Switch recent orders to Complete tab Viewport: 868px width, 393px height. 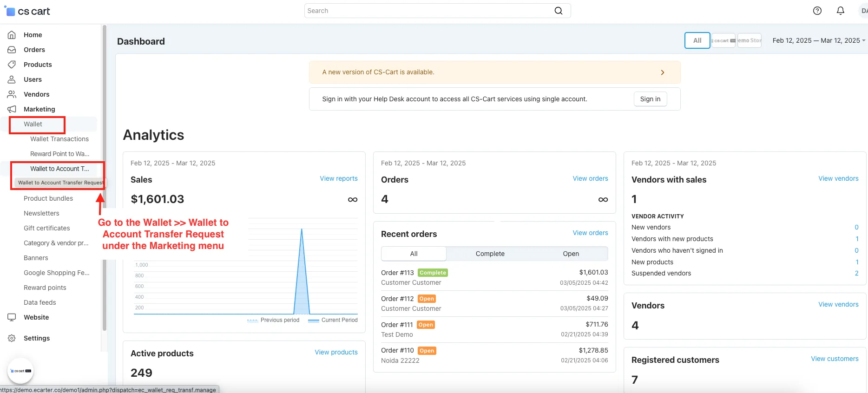[x=490, y=254]
